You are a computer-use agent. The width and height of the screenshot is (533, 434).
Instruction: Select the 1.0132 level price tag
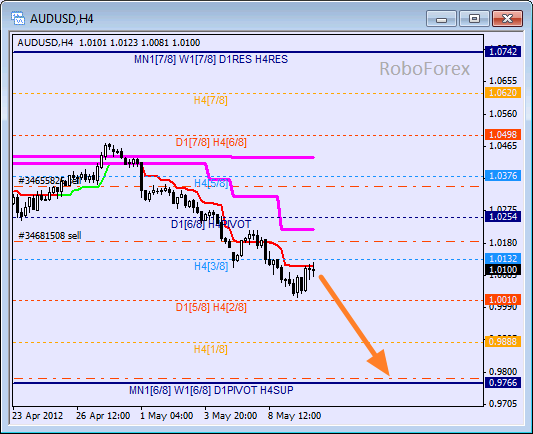(x=503, y=258)
